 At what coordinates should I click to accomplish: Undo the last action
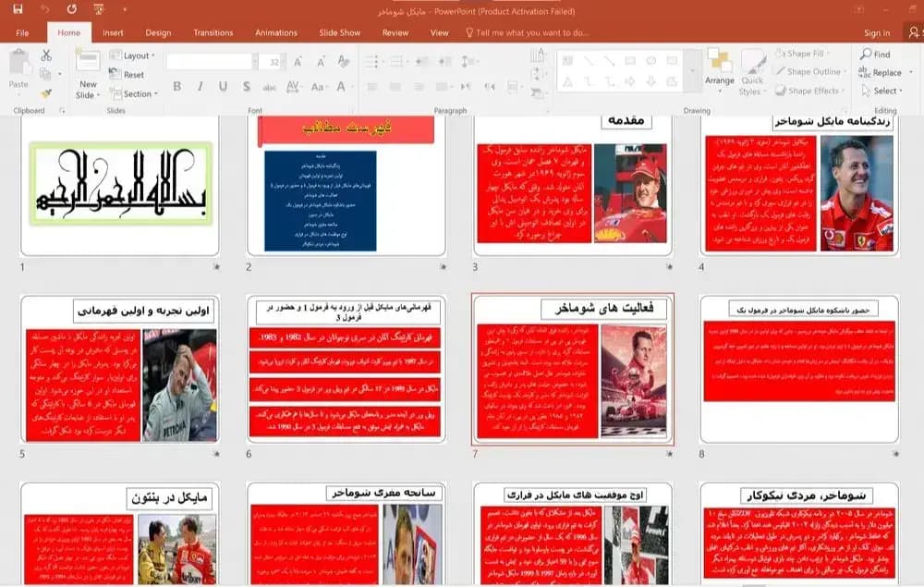pyautogui.click(x=44, y=9)
